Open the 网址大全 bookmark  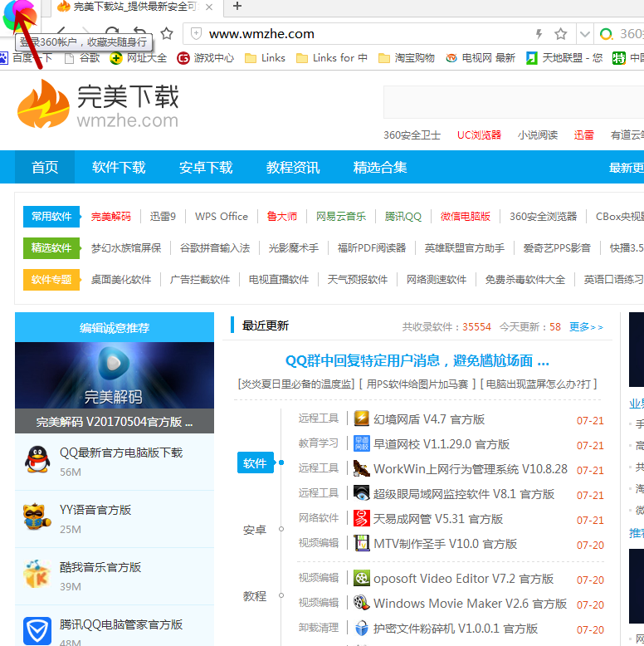tap(139, 58)
